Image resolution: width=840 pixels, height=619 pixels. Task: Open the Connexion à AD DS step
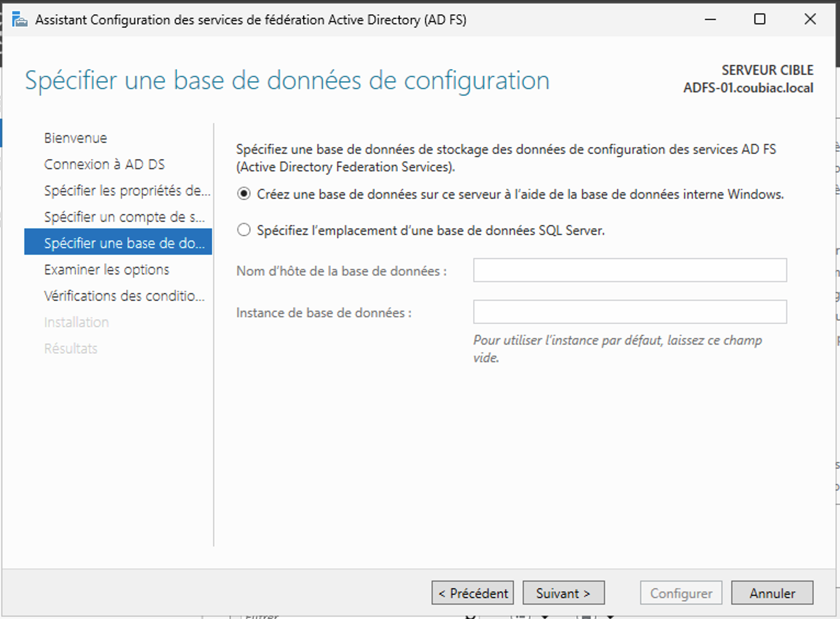(104, 165)
